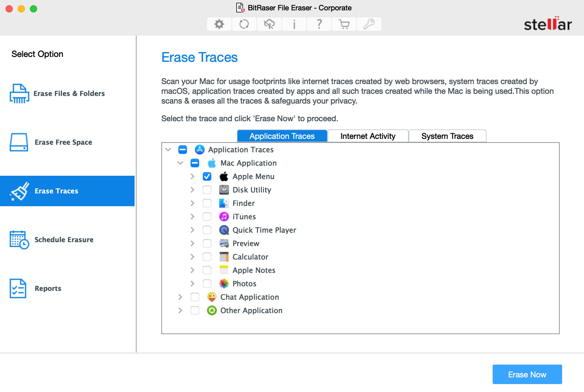Image resolution: width=584 pixels, height=392 pixels.
Task: Click the Erase Traces broom icon
Action: pyautogui.click(x=19, y=191)
